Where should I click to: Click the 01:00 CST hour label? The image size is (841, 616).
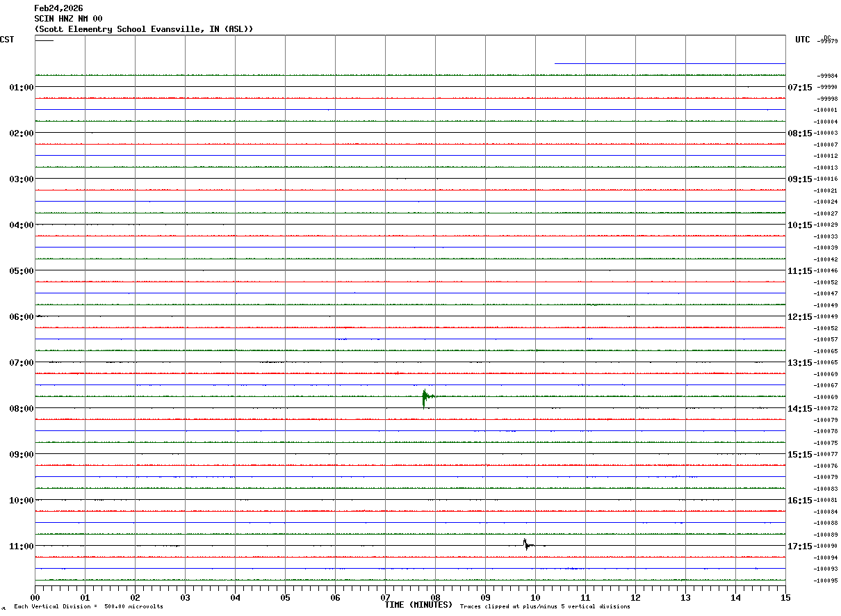click(21, 88)
